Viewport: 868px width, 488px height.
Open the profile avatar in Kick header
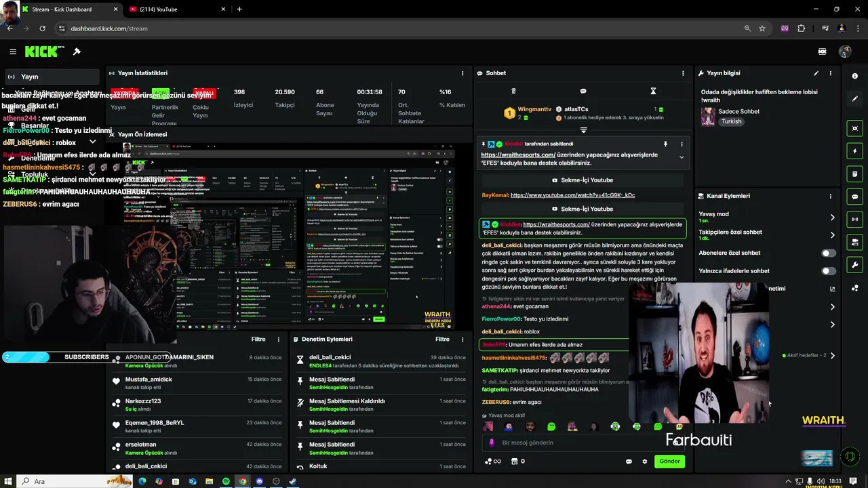pos(845,52)
